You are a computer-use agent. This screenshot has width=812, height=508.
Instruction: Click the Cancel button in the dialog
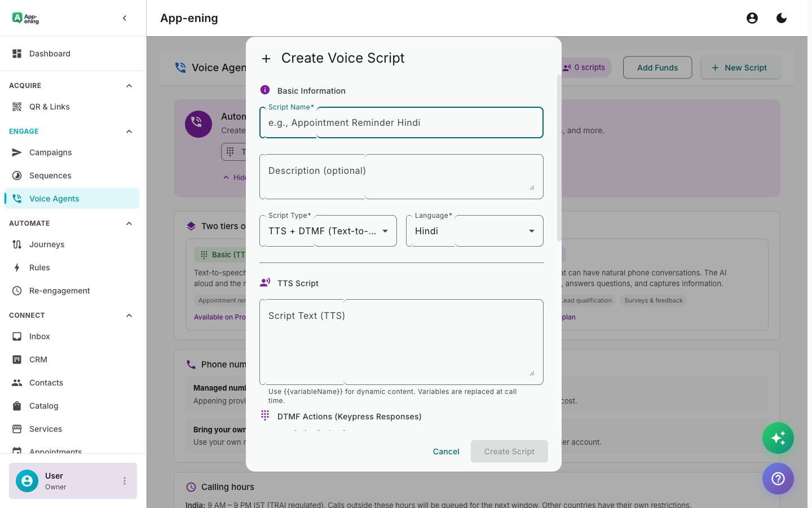tap(446, 451)
